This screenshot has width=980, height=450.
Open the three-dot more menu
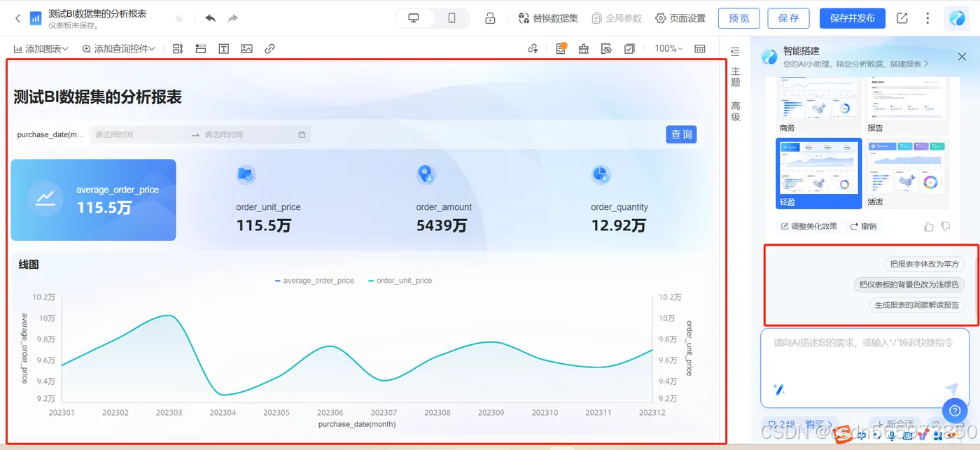[x=927, y=18]
